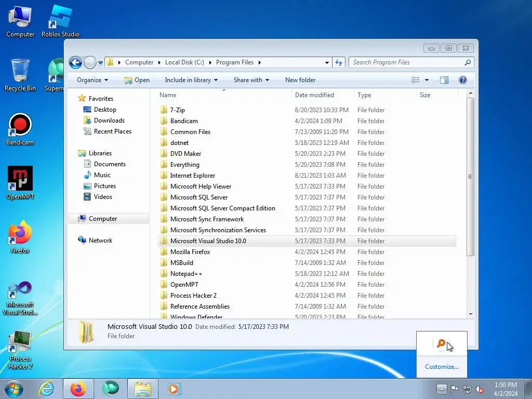Click the muted volume tray icon
This screenshot has width=532, height=399.
click(480, 389)
